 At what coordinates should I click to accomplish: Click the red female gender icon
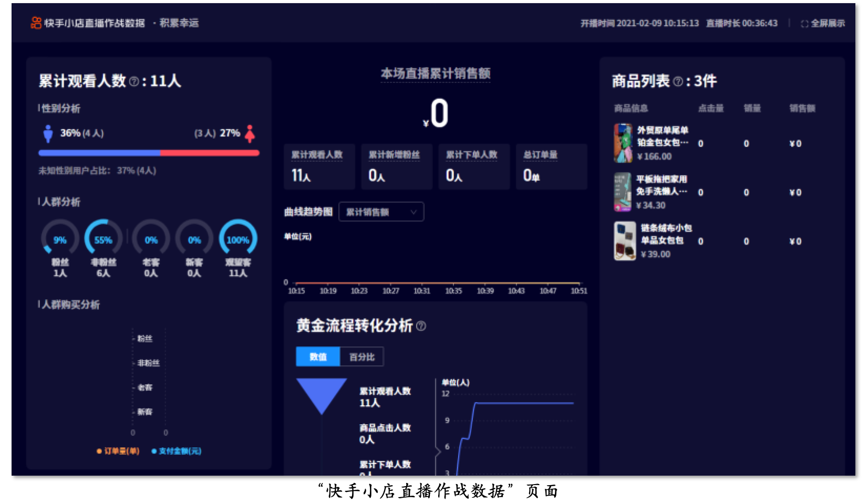[x=250, y=133]
